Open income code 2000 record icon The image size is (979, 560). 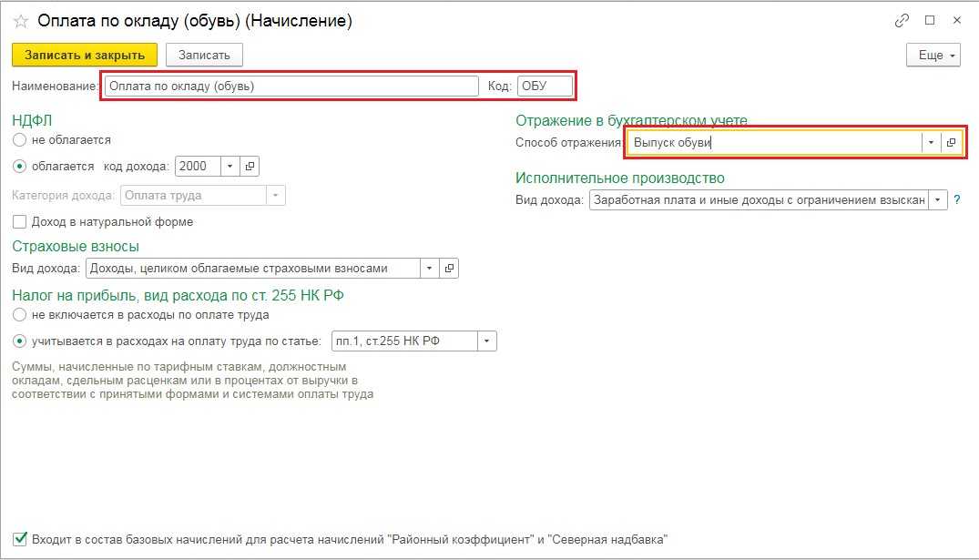click(250, 166)
